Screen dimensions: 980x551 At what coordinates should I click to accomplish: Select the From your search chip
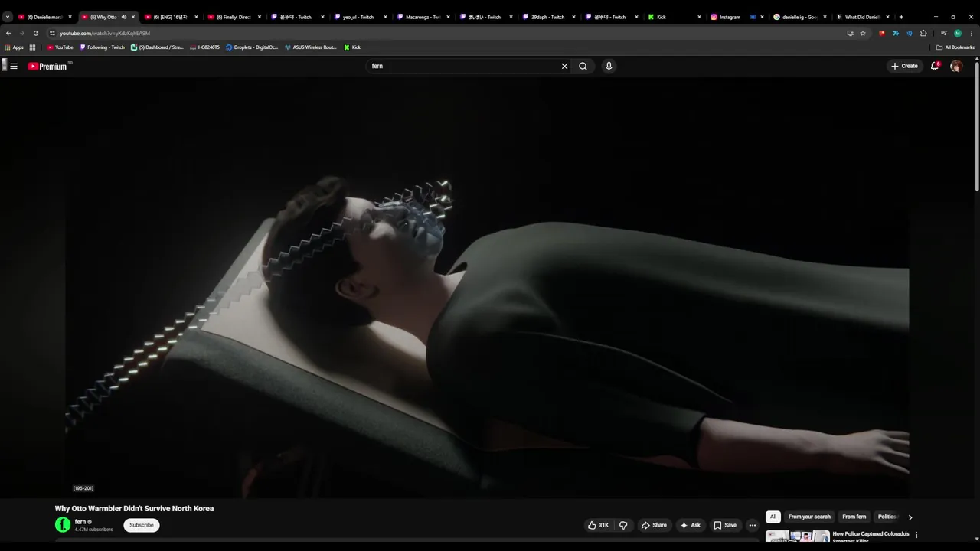pos(809,517)
